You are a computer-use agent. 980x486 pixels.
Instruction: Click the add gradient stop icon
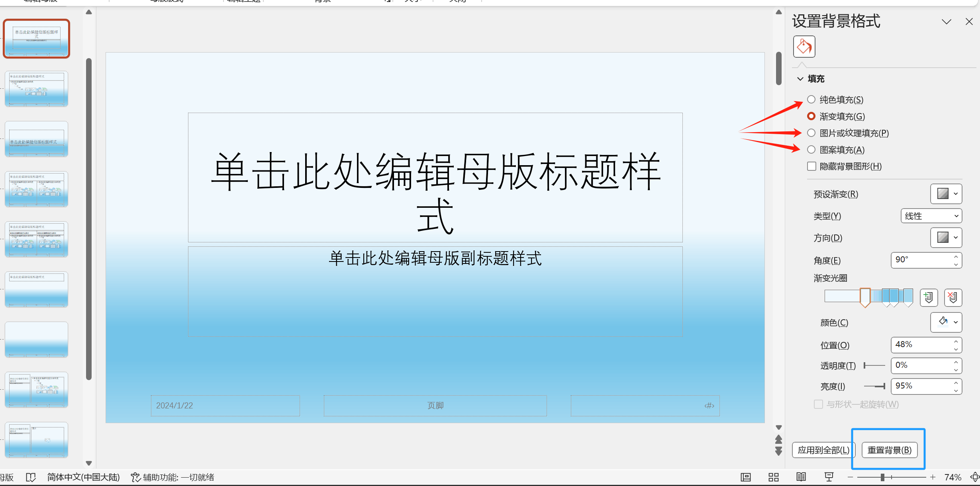click(929, 297)
